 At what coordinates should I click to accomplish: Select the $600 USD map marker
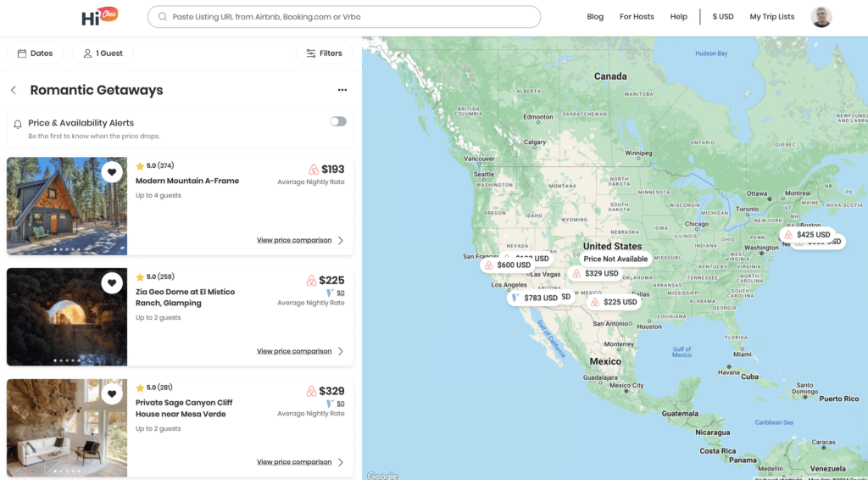tap(508, 265)
